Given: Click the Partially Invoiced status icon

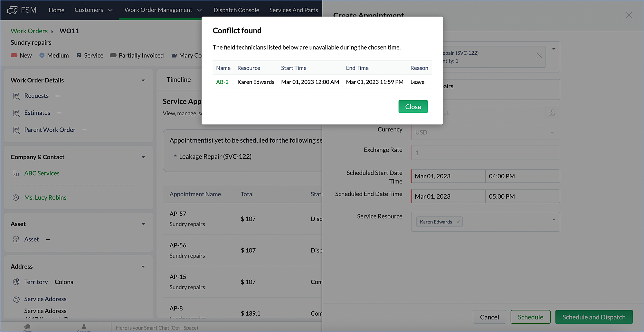Looking at the screenshot, I should (x=113, y=55).
